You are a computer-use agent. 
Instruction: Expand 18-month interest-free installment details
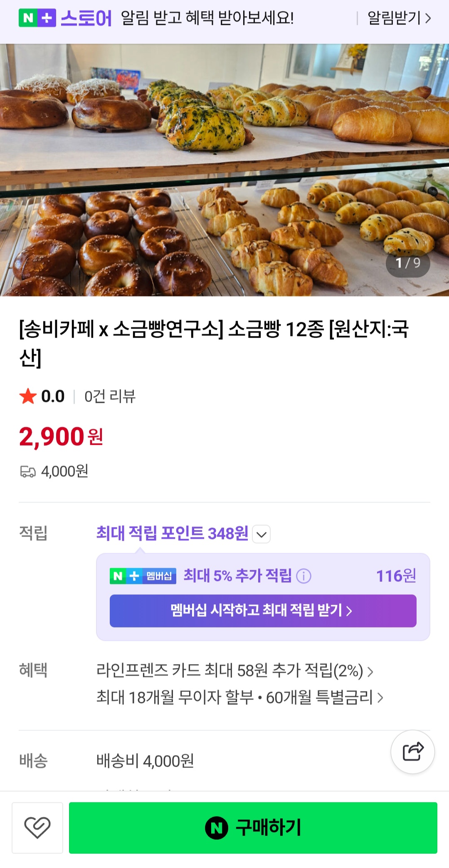tap(239, 697)
